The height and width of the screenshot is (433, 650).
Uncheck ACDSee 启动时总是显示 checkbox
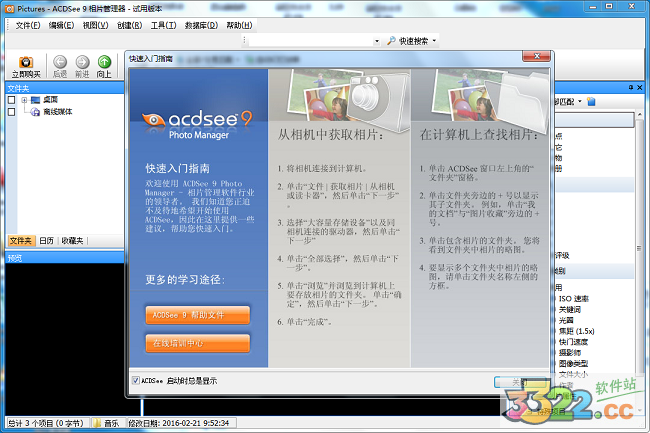136,380
